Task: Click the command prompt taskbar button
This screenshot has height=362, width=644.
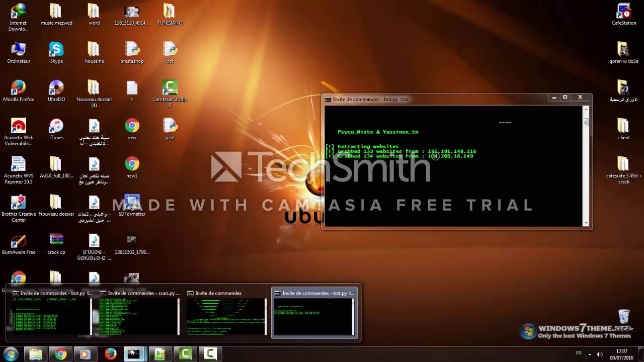Action: pyautogui.click(x=135, y=354)
